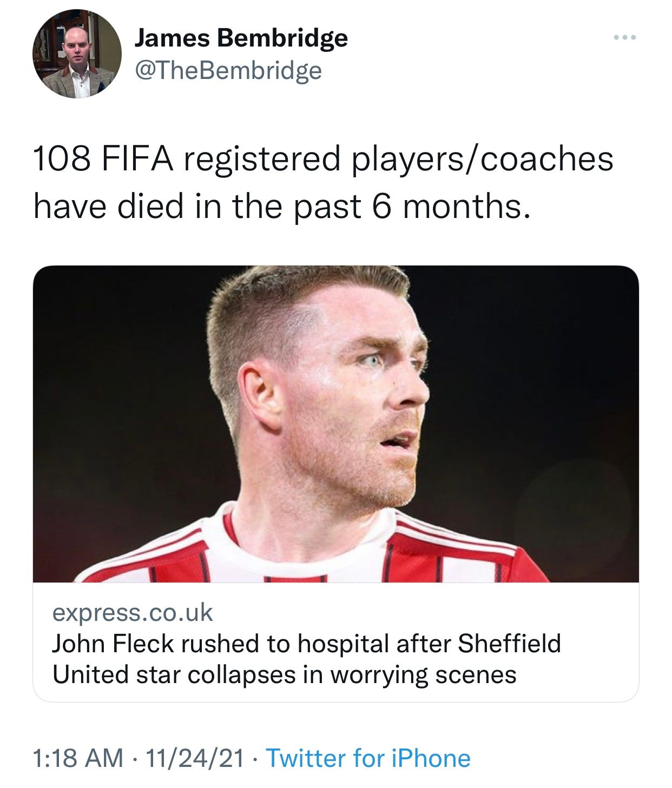Click the James Bembridge display name
The width and height of the screenshot is (672, 788).
[x=241, y=38]
